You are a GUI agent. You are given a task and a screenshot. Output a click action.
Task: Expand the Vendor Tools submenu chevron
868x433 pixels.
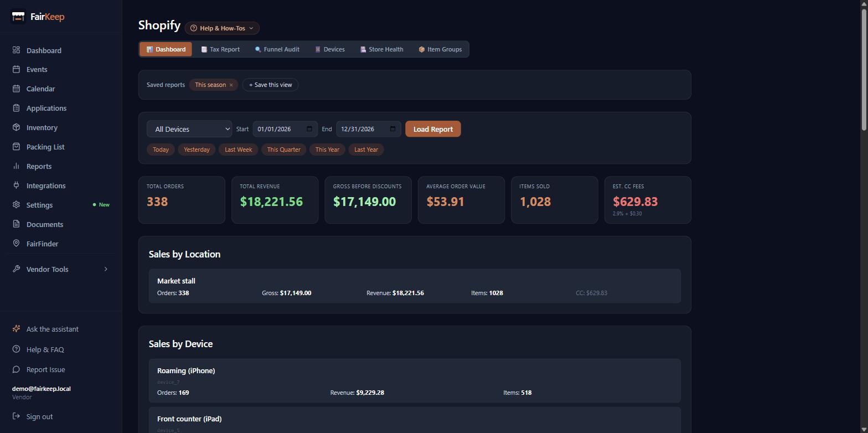[106, 269]
